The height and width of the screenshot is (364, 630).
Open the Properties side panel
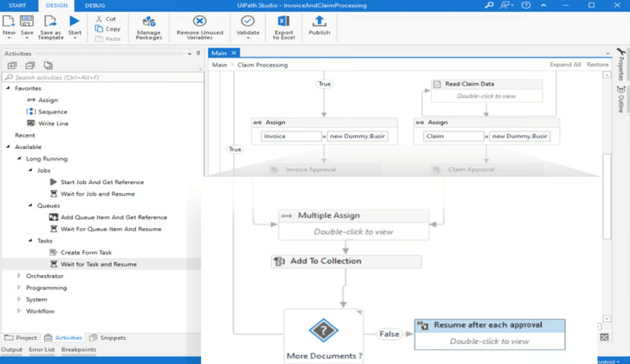[x=621, y=65]
